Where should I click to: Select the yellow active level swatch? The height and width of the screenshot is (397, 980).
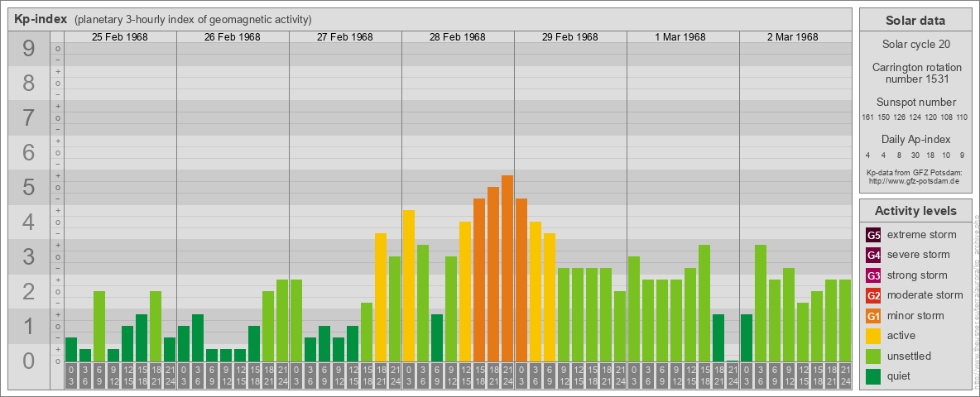pyautogui.click(x=873, y=336)
